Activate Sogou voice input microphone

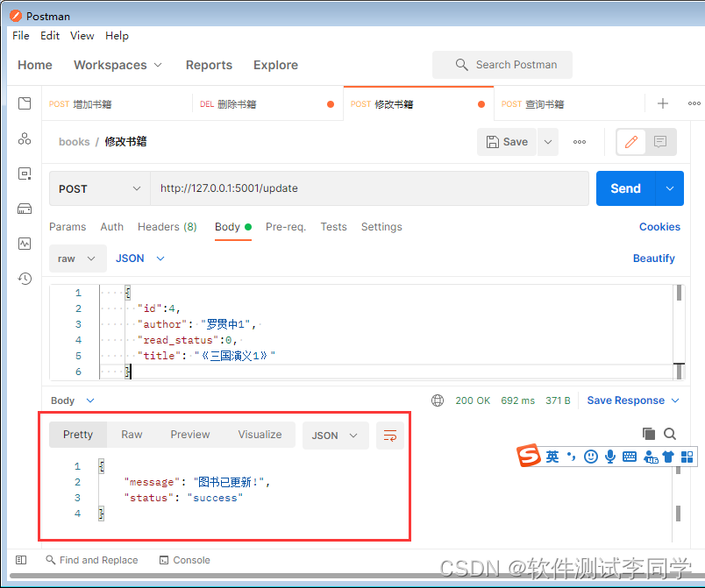pos(610,457)
